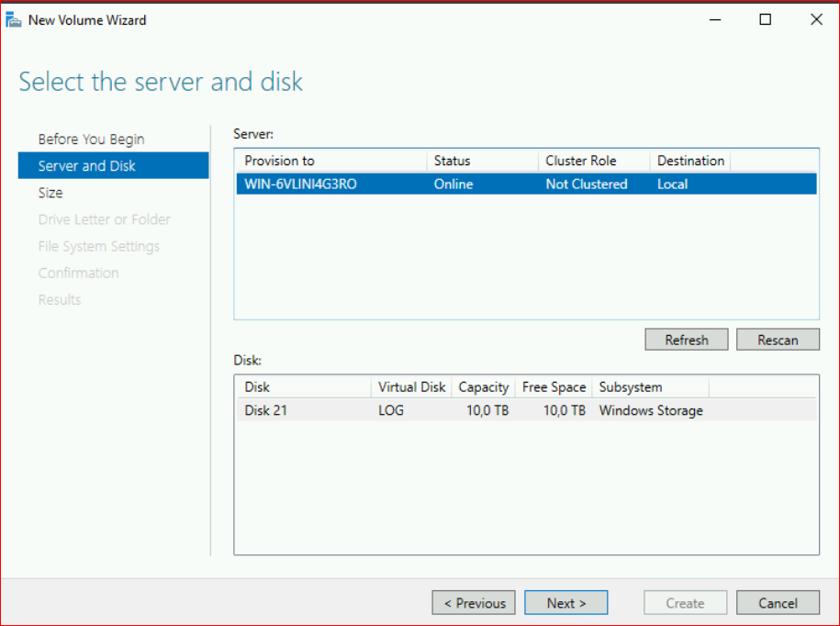Select server WIN-6VLINI4G3RO in the list
840x626 pixels.
[301, 184]
